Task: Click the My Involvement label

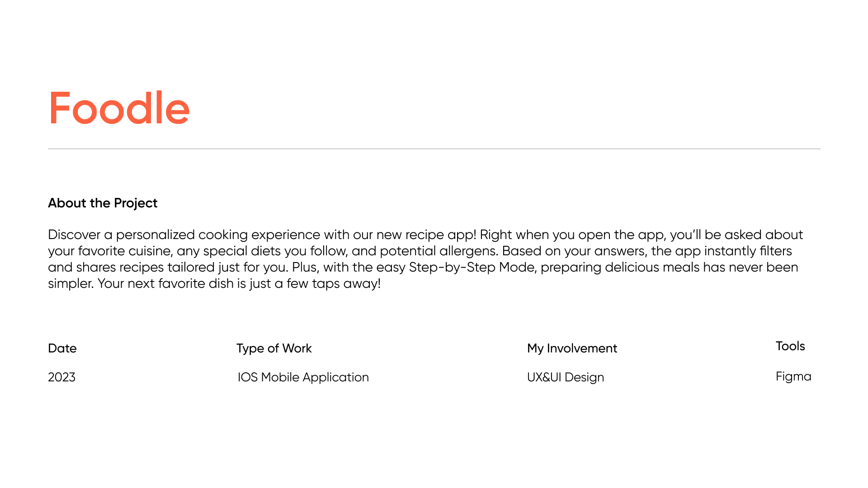Action: click(x=572, y=348)
